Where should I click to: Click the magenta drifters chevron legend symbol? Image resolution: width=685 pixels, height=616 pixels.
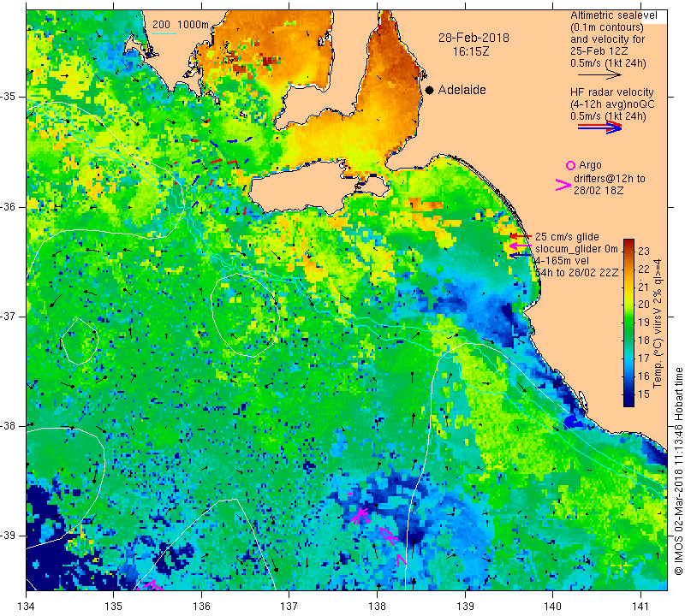(563, 185)
